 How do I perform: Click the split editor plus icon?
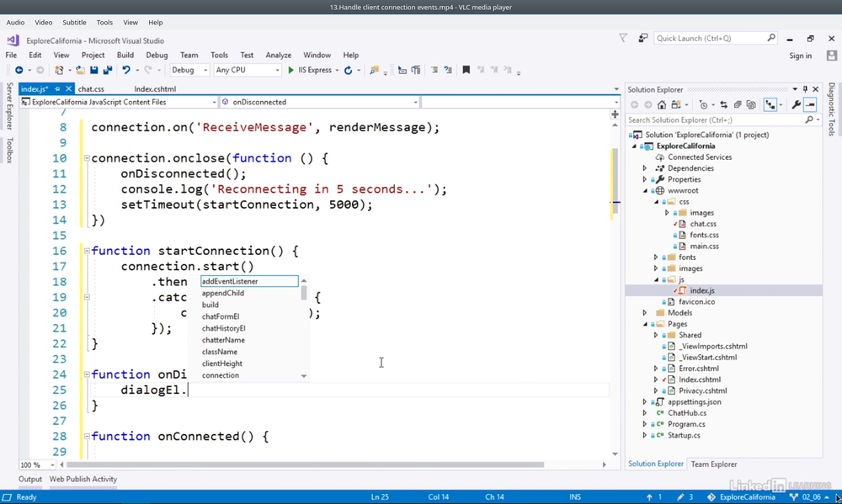(615, 114)
